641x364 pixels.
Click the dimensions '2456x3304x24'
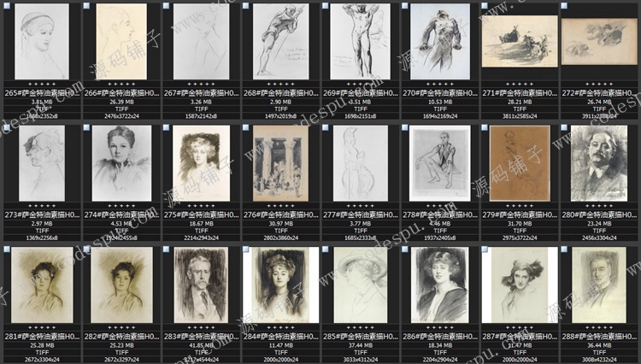599,238
